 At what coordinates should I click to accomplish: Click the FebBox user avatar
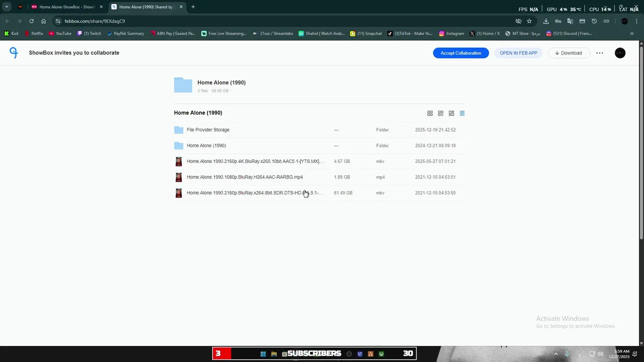[620, 53]
